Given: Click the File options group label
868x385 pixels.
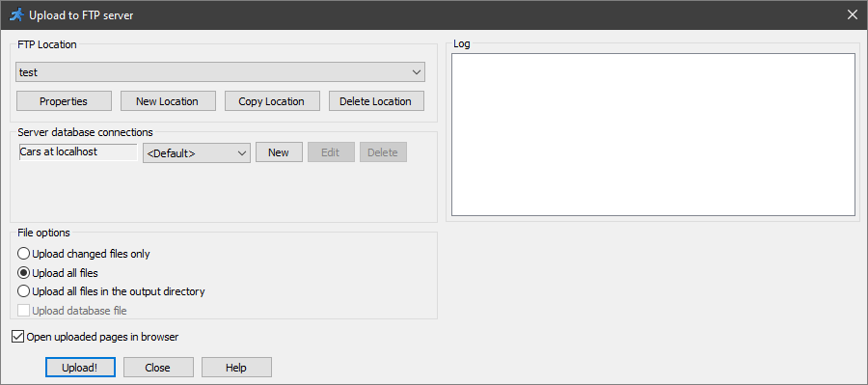Looking at the screenshot, I should point(43,233).
